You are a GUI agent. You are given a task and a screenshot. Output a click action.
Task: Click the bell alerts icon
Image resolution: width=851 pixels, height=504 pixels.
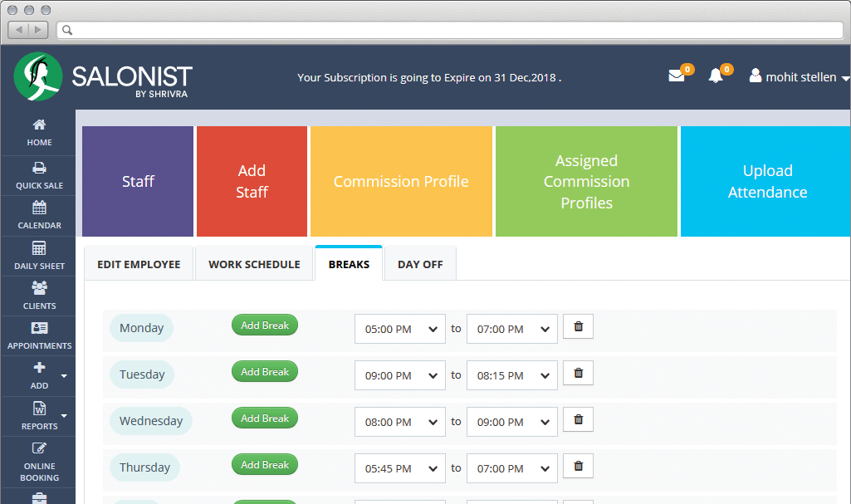point(716,76)
